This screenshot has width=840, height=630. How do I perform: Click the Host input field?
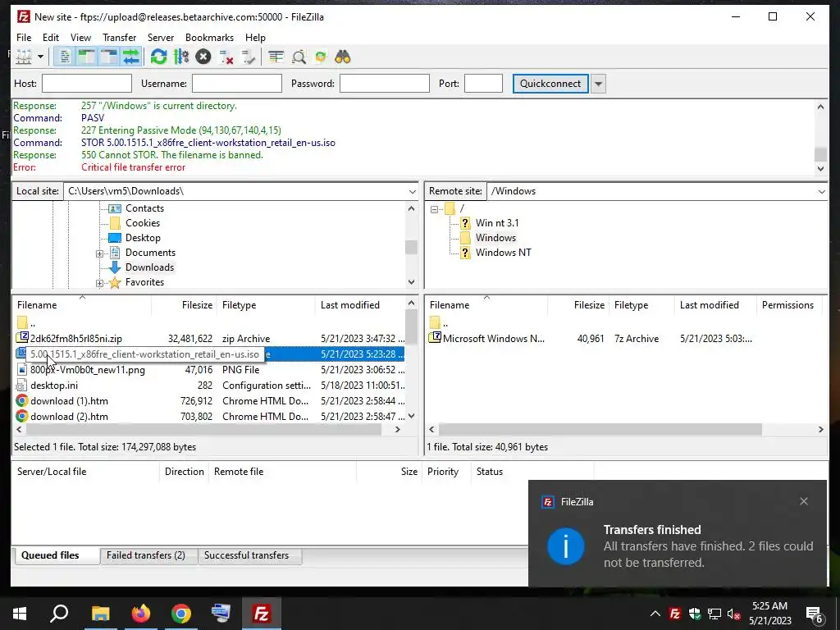87,84
